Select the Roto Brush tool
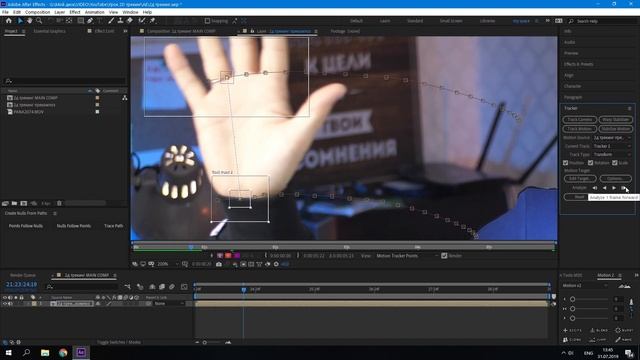The height and width of the screenshot is (360, 640). (142, 21)
